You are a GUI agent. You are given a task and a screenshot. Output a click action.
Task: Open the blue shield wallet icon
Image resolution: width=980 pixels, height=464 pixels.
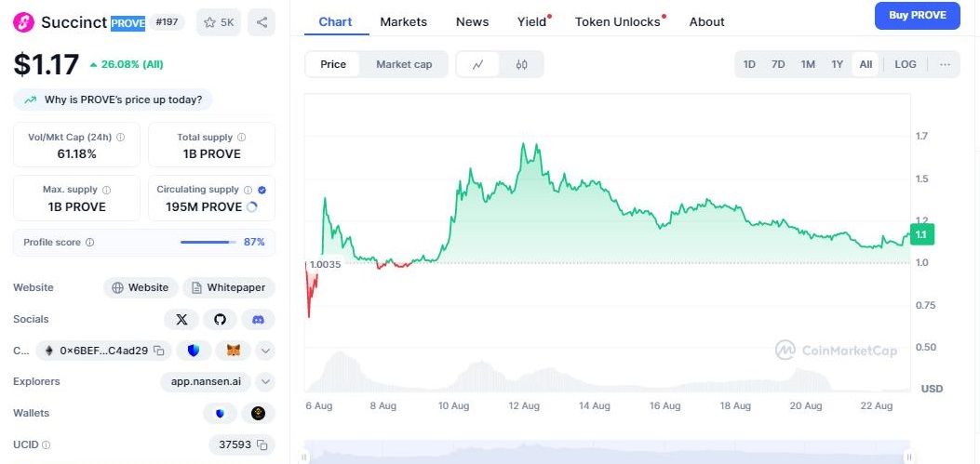[x=220, y=413]
